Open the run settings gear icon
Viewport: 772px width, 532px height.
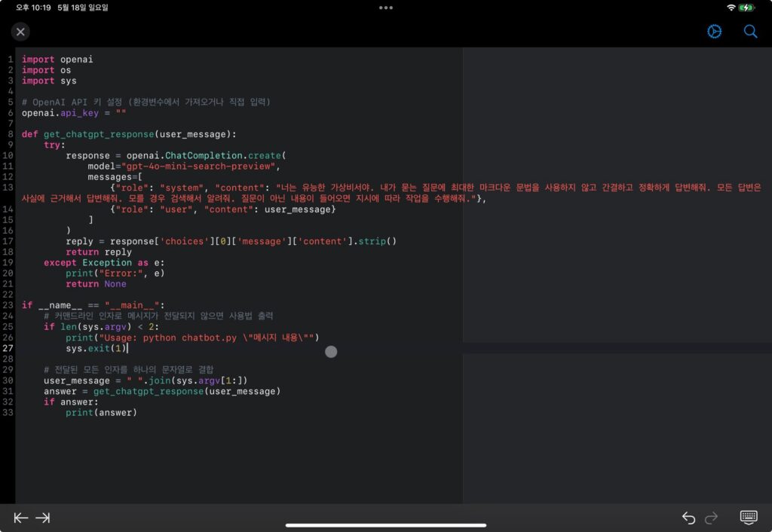(x=715, y=32)
